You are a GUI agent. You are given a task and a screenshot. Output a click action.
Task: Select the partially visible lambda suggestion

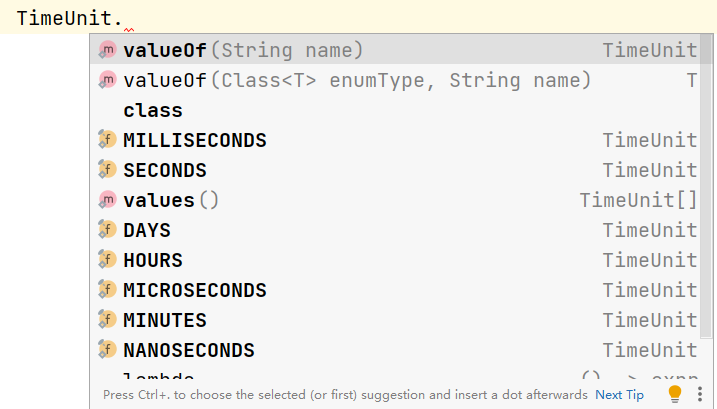pos(160,377)
